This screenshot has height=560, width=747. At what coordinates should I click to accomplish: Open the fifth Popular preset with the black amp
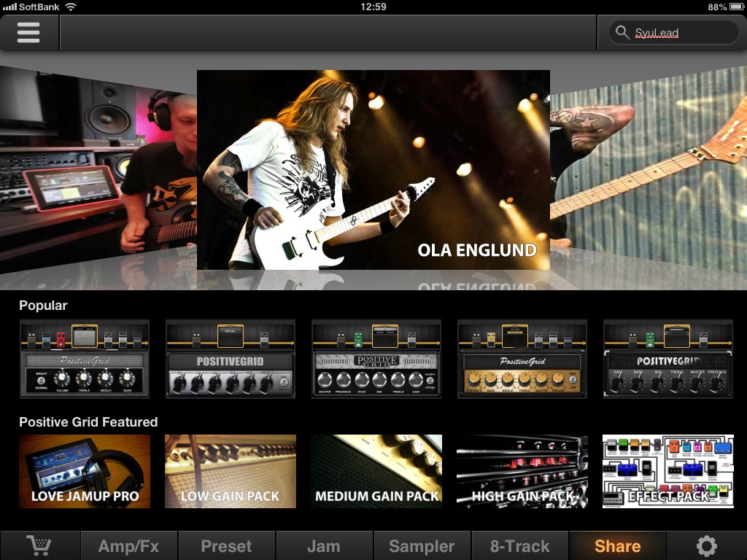point(668,359)
